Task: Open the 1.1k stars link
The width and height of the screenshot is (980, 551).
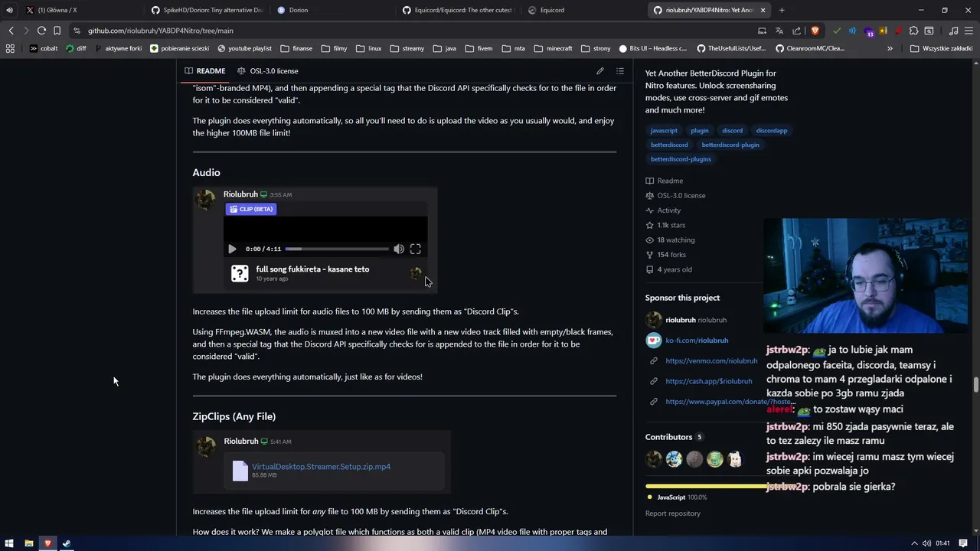Action: click(x=665, y=225)
